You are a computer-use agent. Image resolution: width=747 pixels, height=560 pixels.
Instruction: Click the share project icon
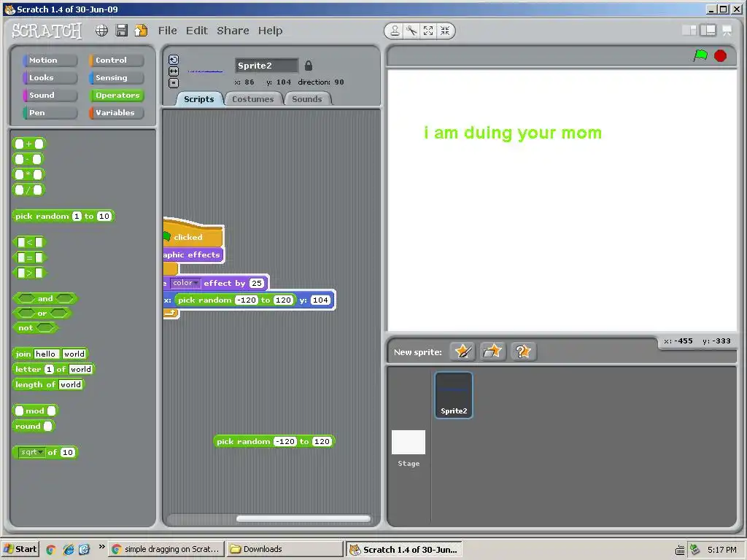[141, 31]
